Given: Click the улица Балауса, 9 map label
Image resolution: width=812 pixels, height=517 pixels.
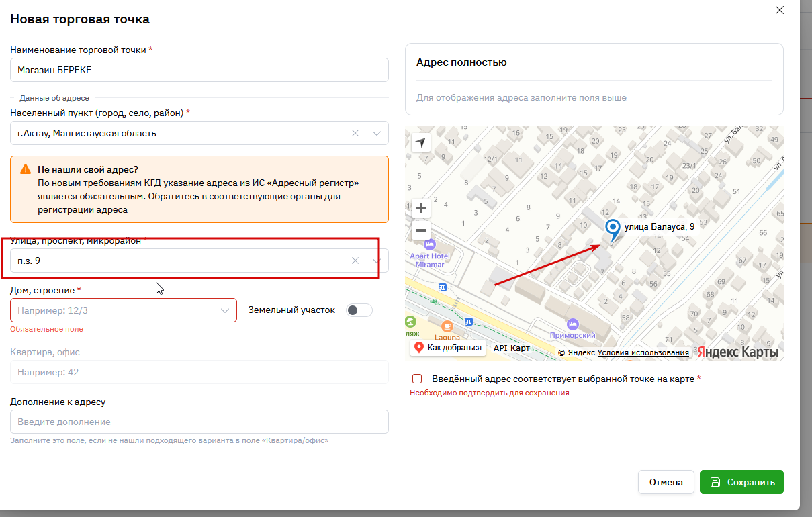Looking at the screenshot, I should 660,227.
